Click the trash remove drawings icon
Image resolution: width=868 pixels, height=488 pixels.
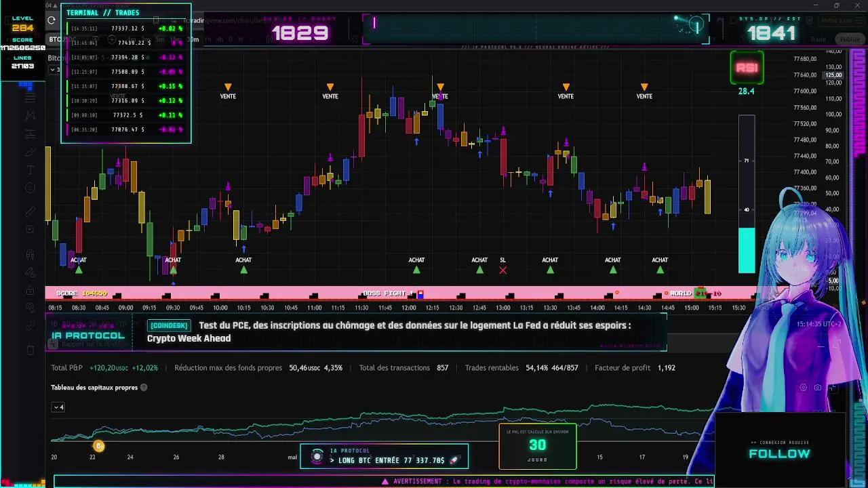pyautogui.click(x=30, y=350)
